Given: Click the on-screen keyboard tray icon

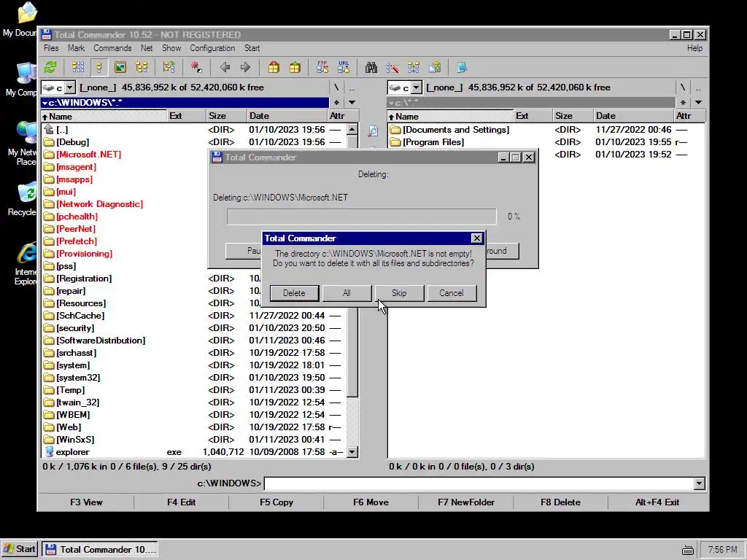Looking at the screenshot, I should pyautogui.click(x=687, y=550).
